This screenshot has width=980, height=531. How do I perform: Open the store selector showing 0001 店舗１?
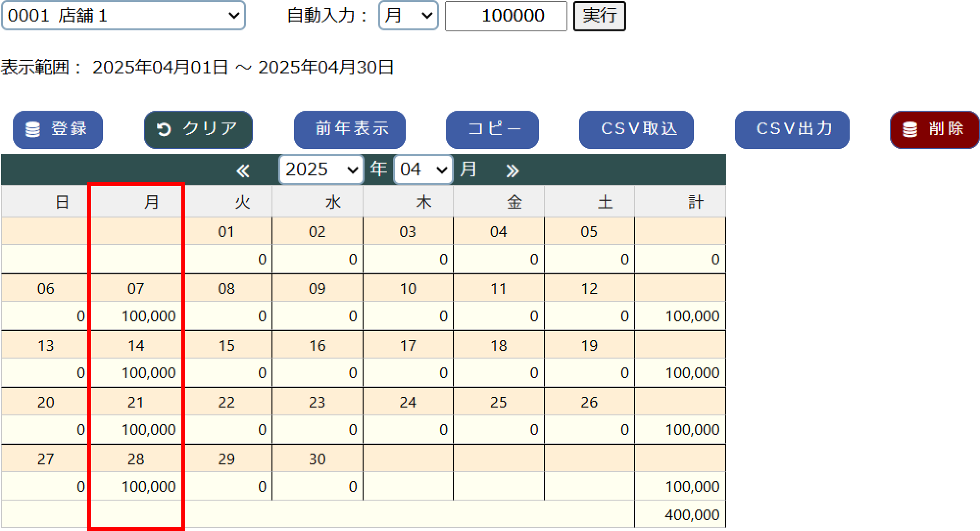[x=123, y=15]
